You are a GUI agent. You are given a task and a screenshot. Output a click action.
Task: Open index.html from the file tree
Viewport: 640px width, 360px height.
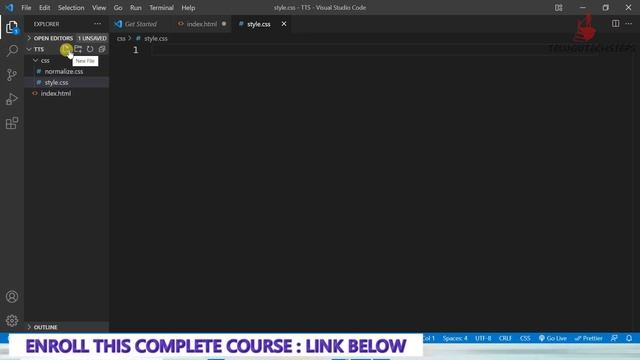point(56,93)
